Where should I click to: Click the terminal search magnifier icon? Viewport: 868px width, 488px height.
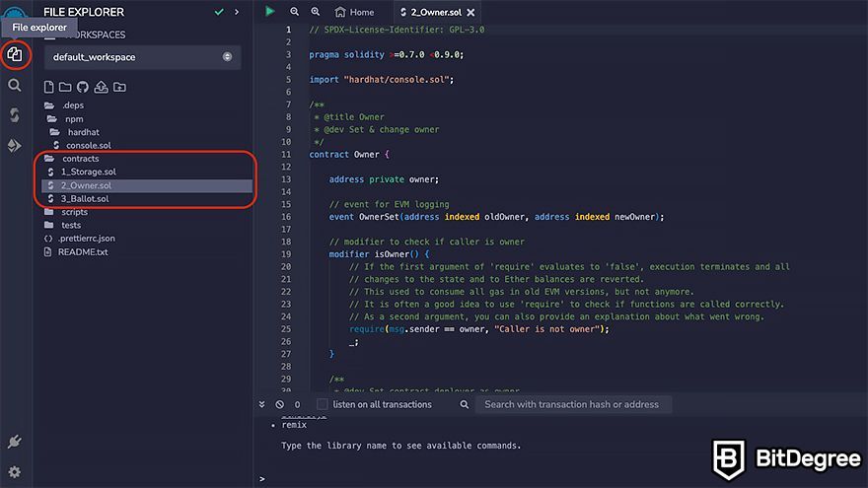click(x=465, y=404)
